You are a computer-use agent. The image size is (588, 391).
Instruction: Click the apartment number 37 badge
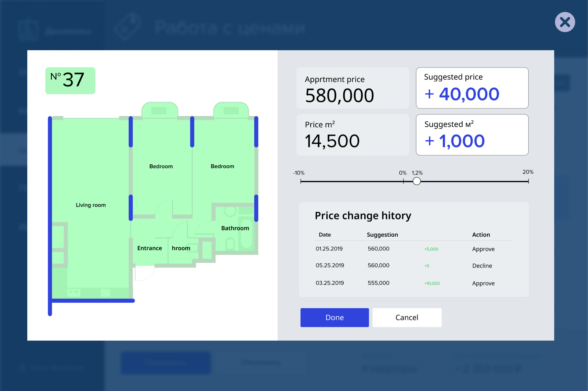(70, 80)
